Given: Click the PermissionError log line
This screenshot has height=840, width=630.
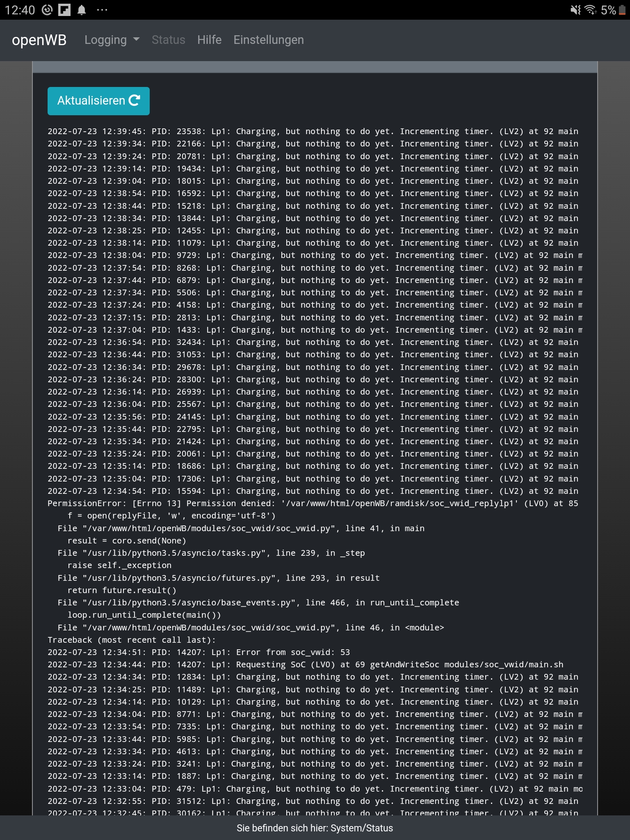Looking at the screenshot, I should pyautogui.click(x=313, y=503).
